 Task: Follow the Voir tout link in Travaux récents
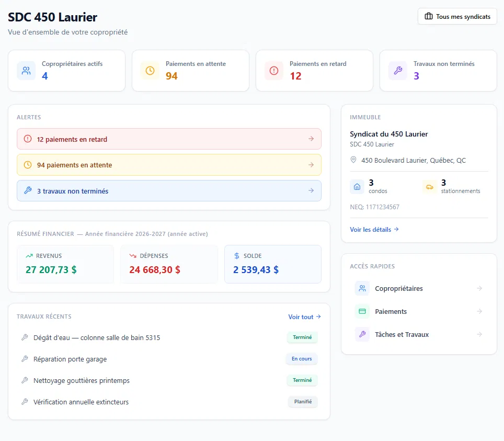pos(304,317)
